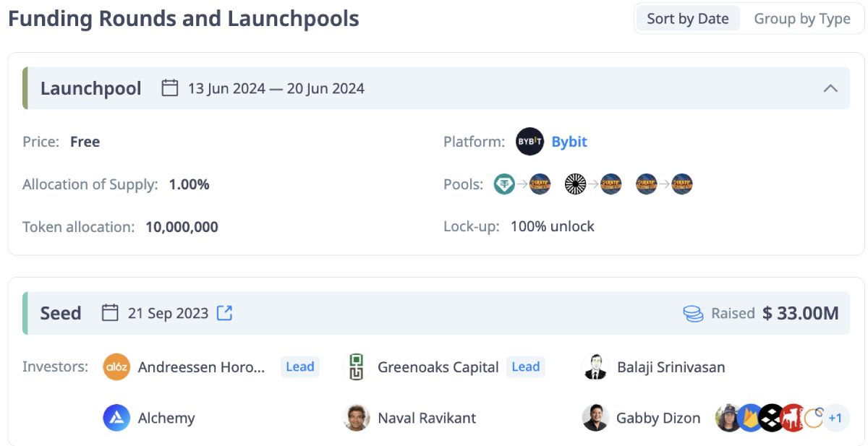Click Balaji Srinivasan's avatar
The height and width of the screenshot is (446, 868).
tap(595, 367)
